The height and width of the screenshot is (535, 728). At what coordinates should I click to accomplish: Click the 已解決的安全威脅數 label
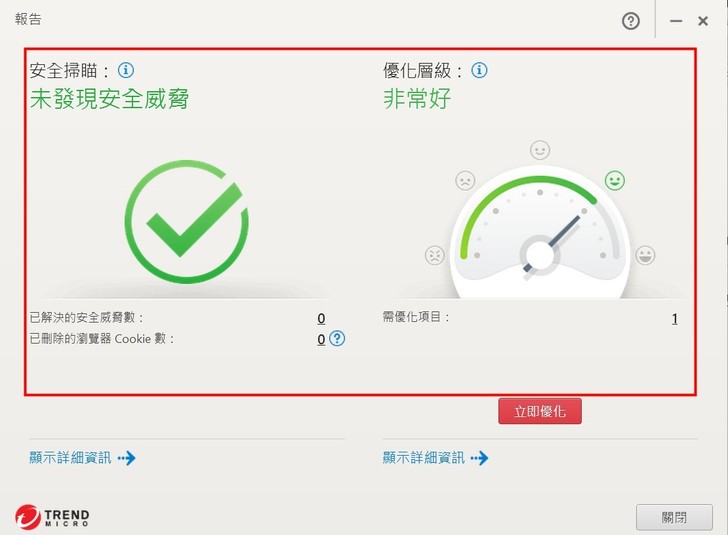(86, 318)
